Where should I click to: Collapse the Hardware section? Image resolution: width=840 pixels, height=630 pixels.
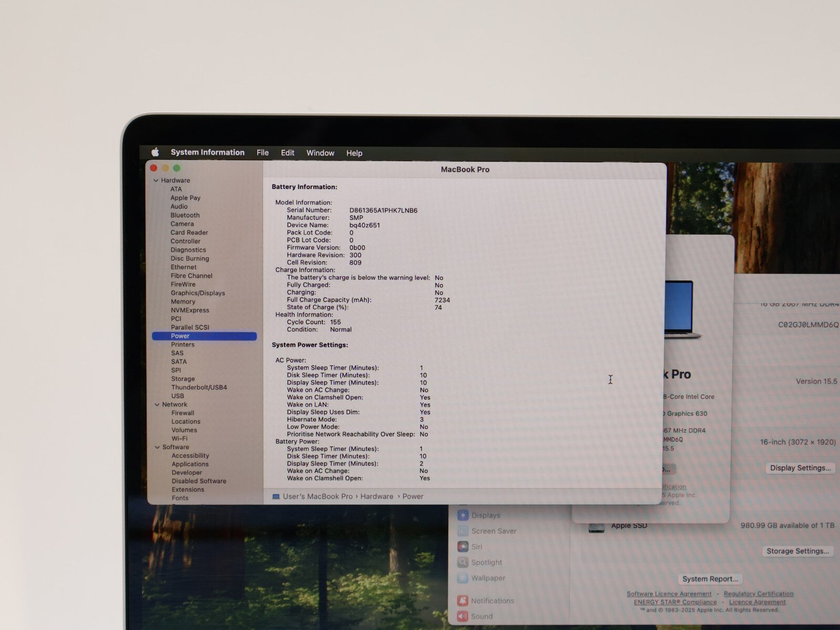(x=156, y=181)
